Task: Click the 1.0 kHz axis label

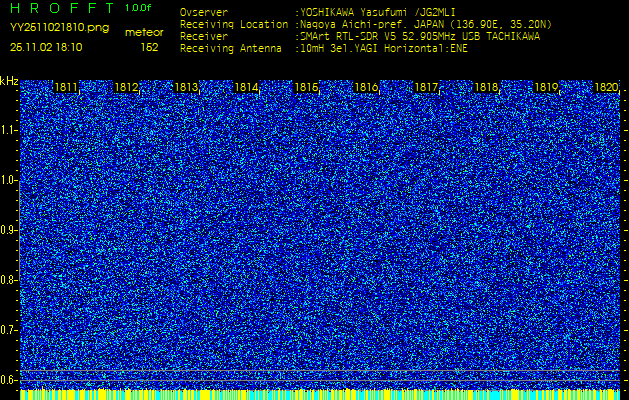Action: 8,181
